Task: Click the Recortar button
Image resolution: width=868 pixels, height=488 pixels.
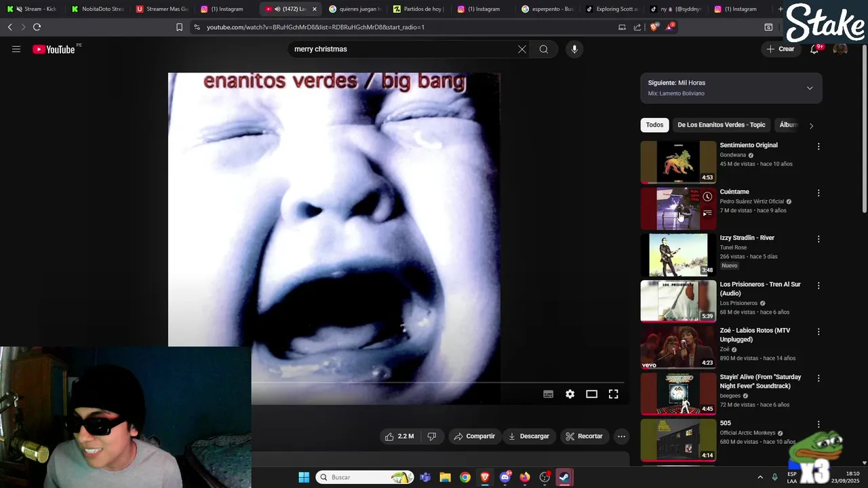Action: tap(584, 436)
